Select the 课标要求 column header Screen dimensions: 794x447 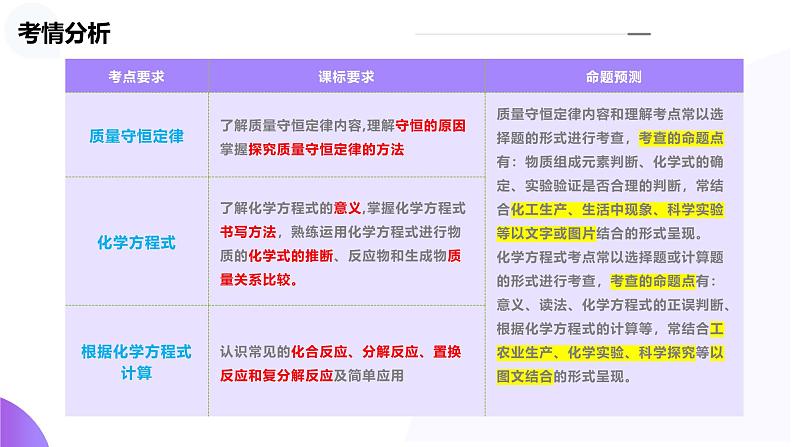(346, 77)
